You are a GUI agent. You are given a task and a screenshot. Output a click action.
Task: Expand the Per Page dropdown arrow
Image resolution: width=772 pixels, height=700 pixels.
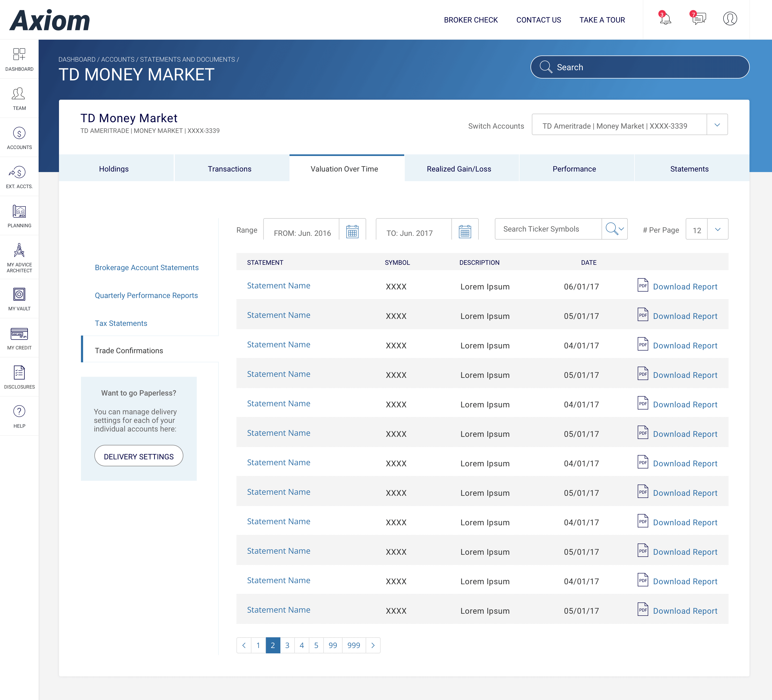click(x=718, y=229)
